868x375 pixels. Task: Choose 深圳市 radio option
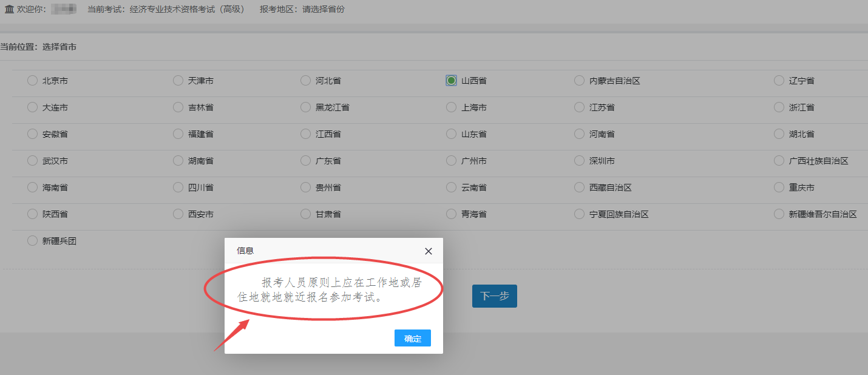(579, 161)
